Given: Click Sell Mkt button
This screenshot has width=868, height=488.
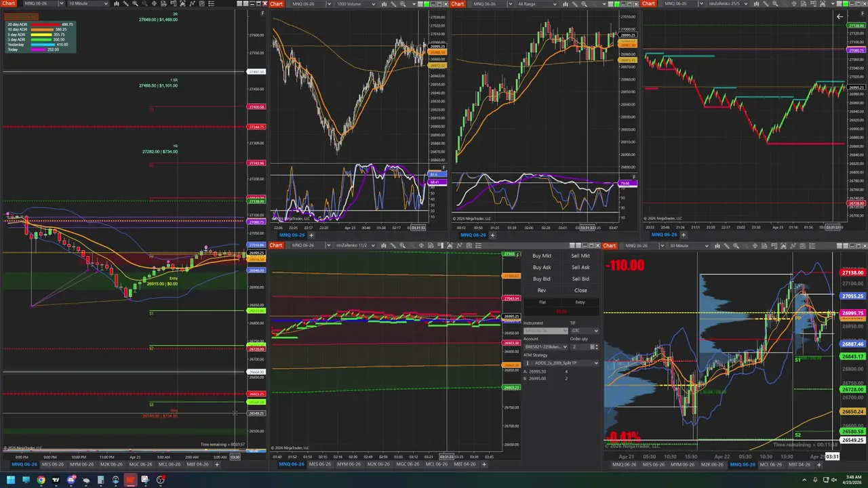Looking at the screenshot, I should pos(580,256).
